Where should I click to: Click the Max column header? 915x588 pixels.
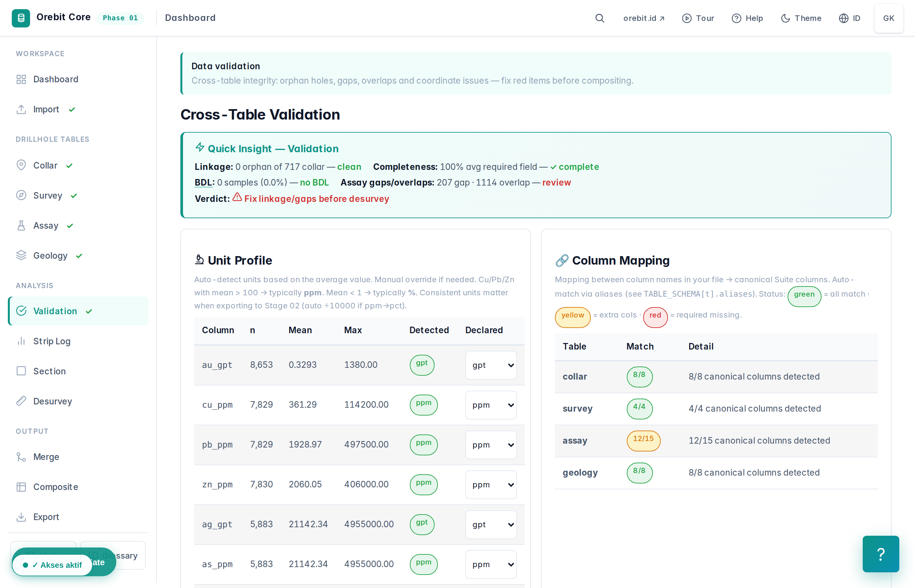point(353,330)
